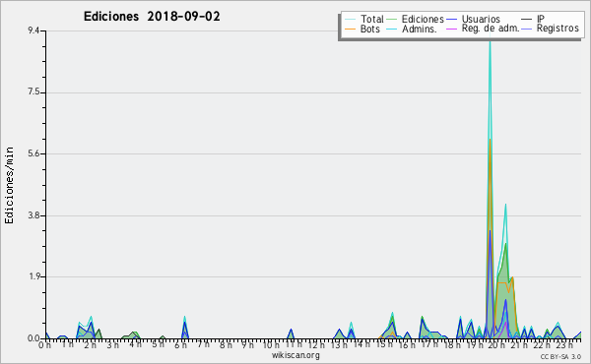Select the 'Total' legend entry

[x=364, y=19]
